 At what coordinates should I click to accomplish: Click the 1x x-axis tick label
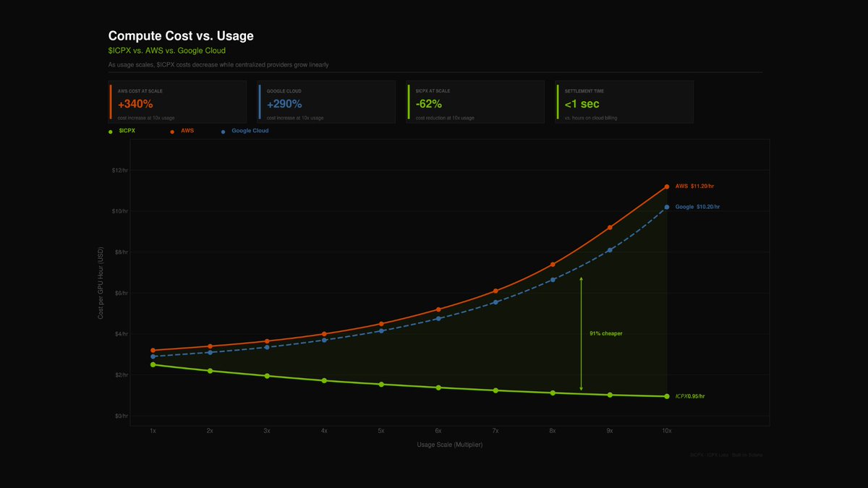(x=153, y=431)
